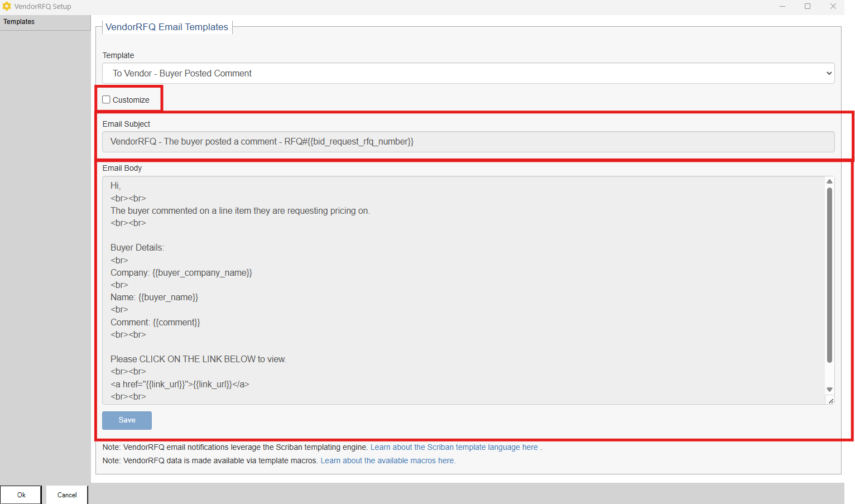This screenshot has width=855, height=504.
Task: Click the 'Email Body' label
Action: coord(122,168)
